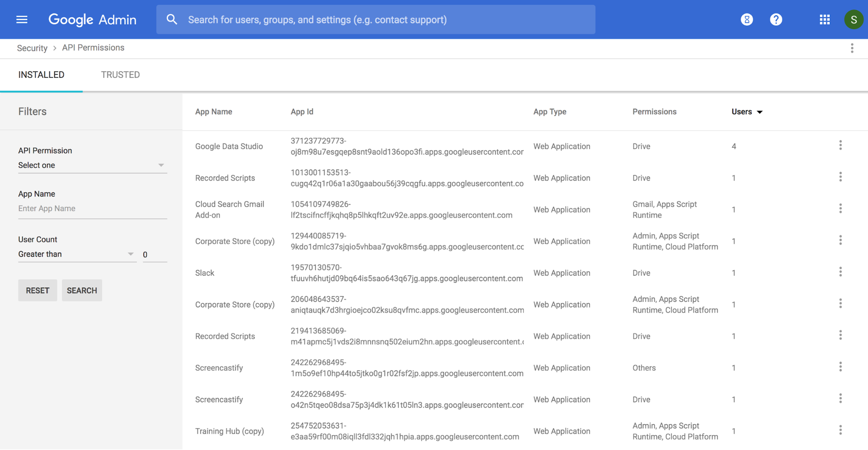Viewport: 868px width, 450px height.
Task: Open row menu for Corporate Store 206048643537
Action: [840, 304]
